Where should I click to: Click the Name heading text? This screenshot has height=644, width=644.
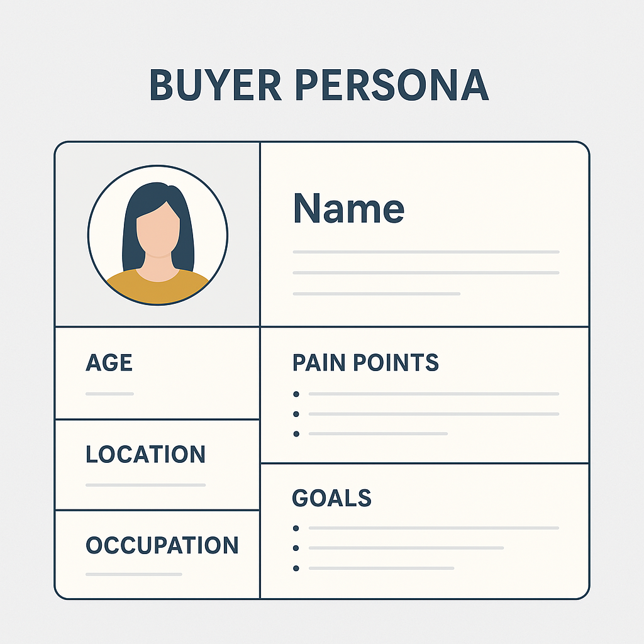[x=348, y=208]
